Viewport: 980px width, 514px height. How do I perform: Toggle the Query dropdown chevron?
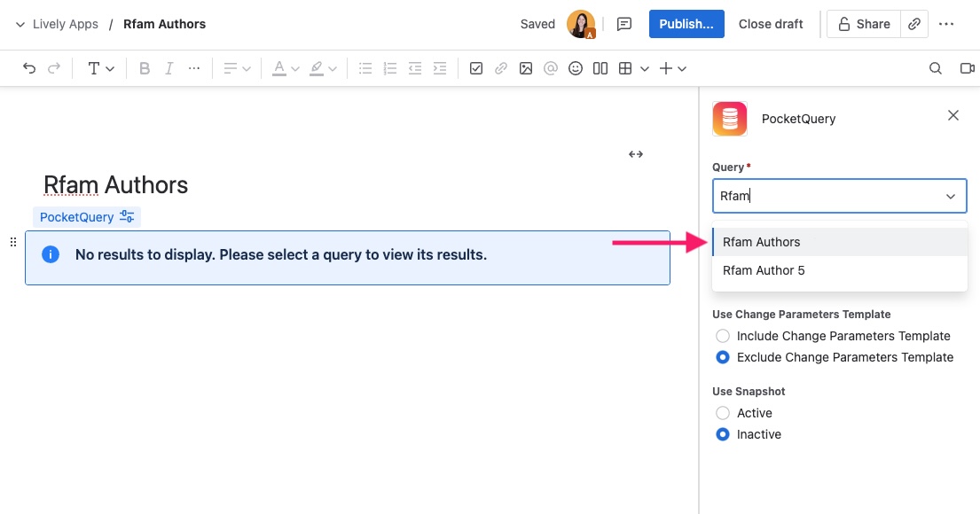point(951,196)
